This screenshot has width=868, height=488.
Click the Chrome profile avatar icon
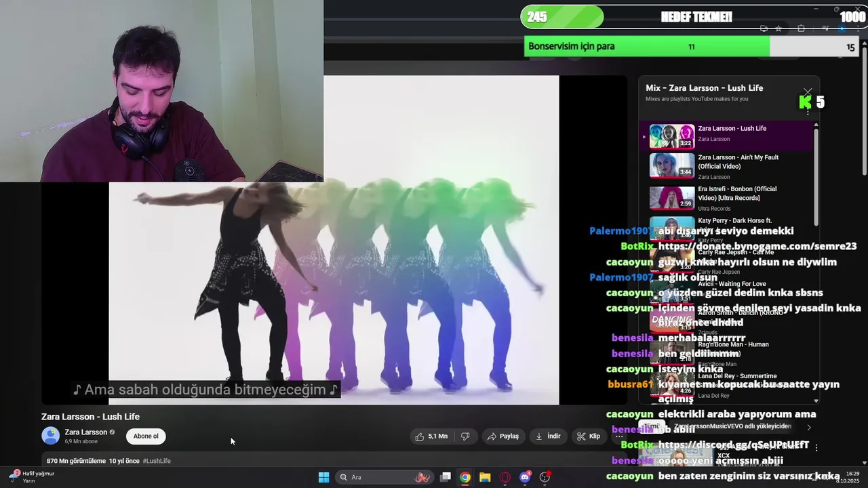[x=842, y=28]
